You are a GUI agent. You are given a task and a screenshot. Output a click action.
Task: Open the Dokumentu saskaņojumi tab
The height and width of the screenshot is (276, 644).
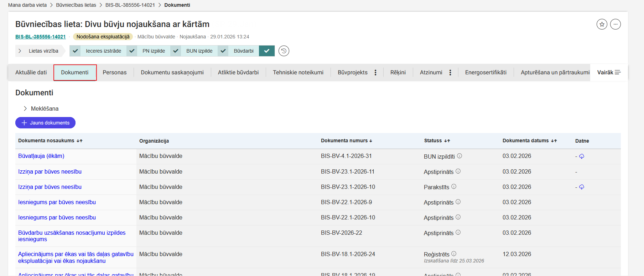tap(172, 73)
